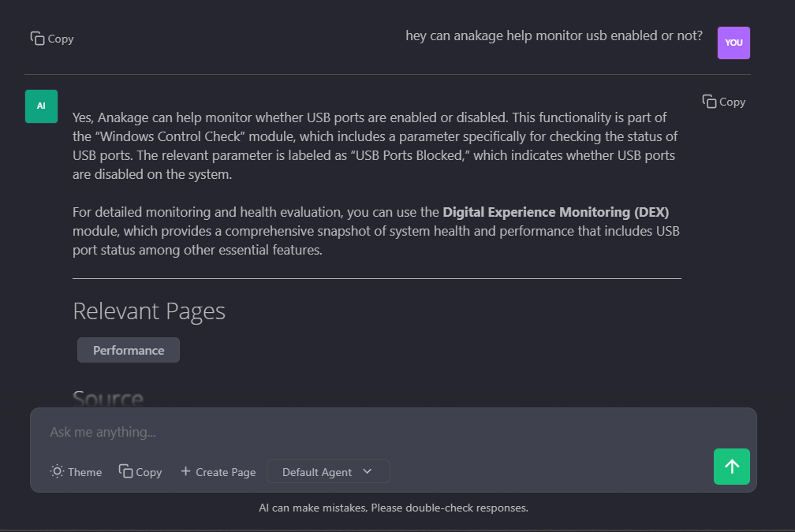Copy the AI response text
Viewport: 795px width, 532px height.
coord(723,102)
